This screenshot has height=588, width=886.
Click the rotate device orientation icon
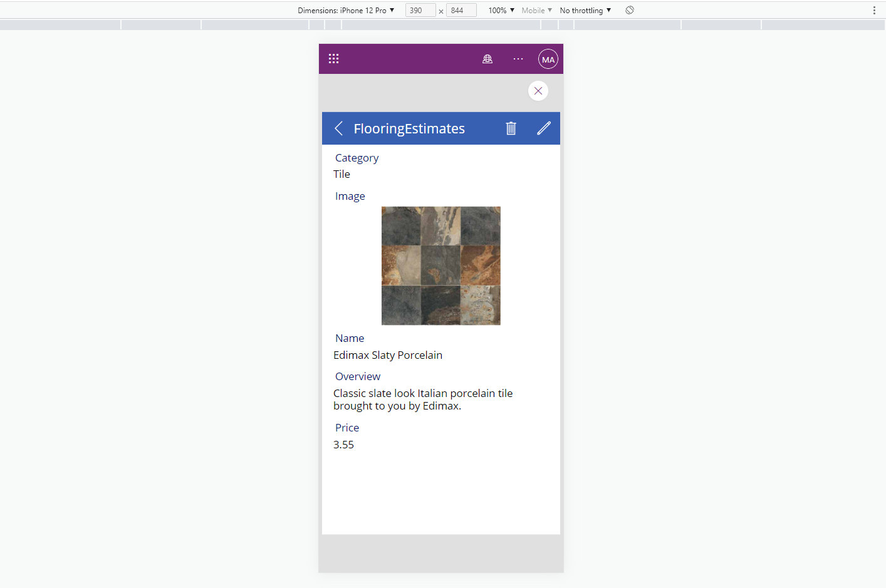pos(630,10)
